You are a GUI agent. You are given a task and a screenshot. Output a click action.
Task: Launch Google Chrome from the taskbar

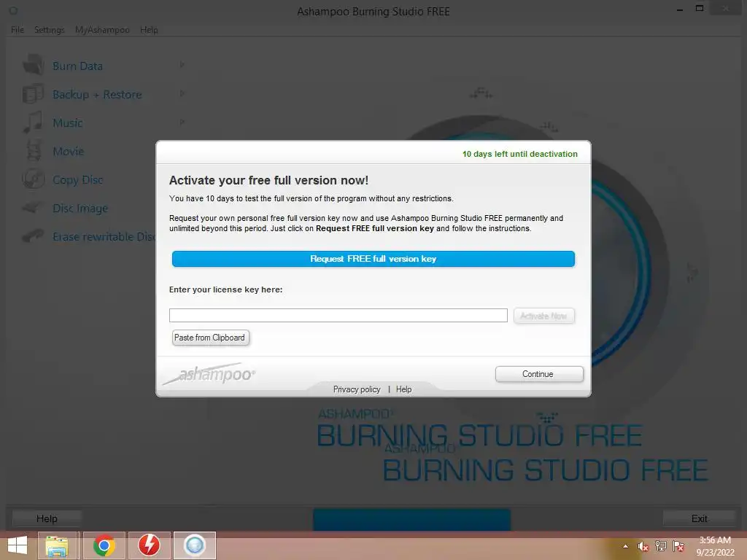[104, 545]
